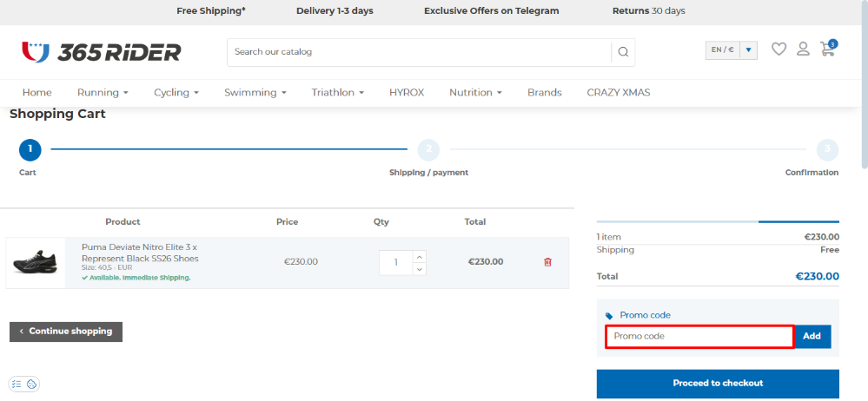Viewport: 868px width, 401px height.
Task: Expand the Nutrition menu
Action: coord(475,93)
